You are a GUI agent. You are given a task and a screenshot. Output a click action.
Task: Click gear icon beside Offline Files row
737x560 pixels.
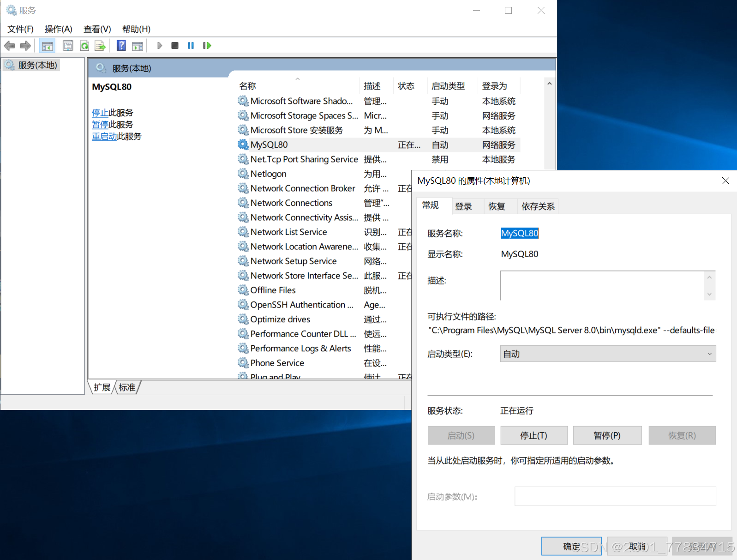(x=243, y=290)
